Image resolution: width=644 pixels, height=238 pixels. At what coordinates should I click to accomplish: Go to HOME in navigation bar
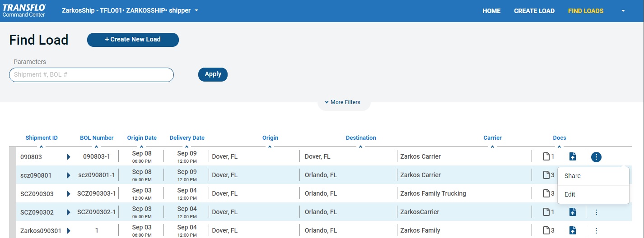(x=491, y=11)
